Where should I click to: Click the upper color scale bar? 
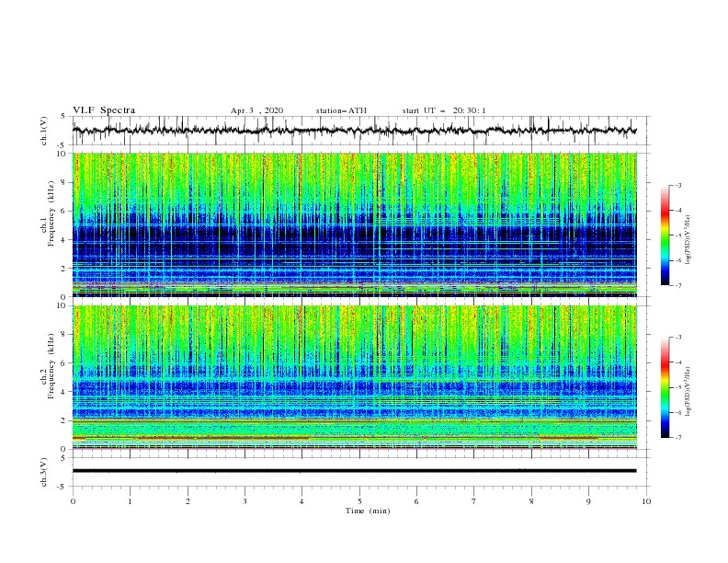coord(665,236)
